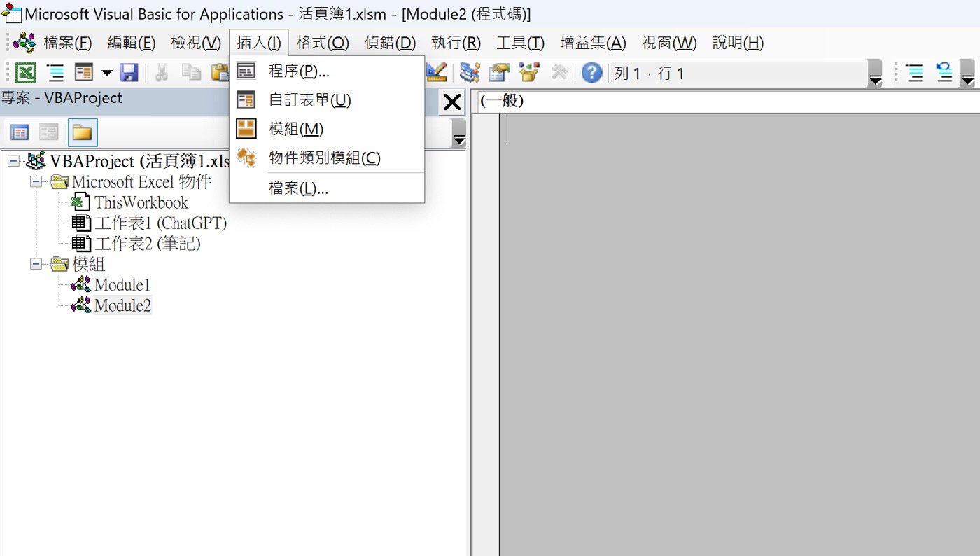Collapse the VBAProject root tree node
Viewport: 980px width, 556px height.
coord(13,162)
